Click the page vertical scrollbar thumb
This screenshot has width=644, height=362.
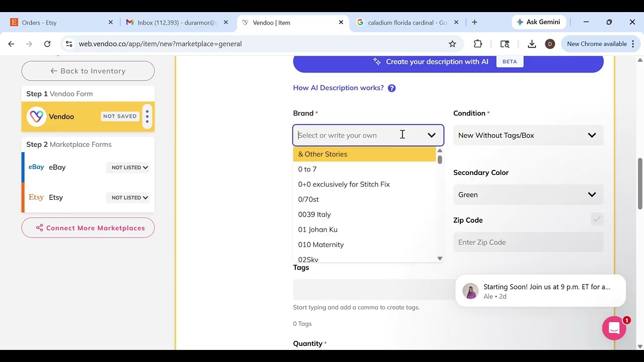[640, 184]
